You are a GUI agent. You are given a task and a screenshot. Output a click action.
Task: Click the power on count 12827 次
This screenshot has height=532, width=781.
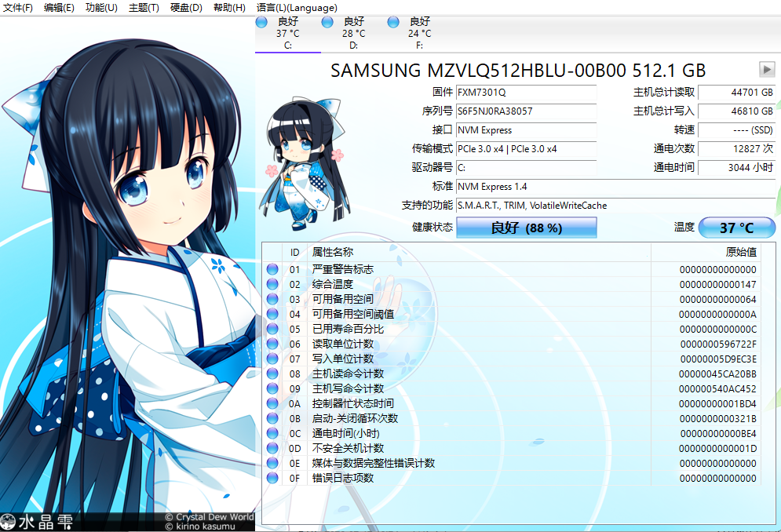click(737, 149)
